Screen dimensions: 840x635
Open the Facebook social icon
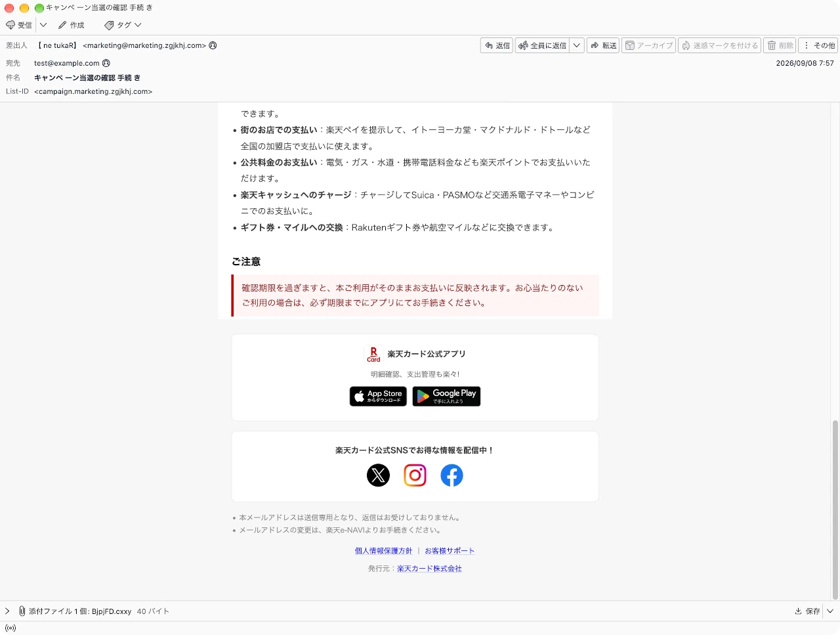451,475
